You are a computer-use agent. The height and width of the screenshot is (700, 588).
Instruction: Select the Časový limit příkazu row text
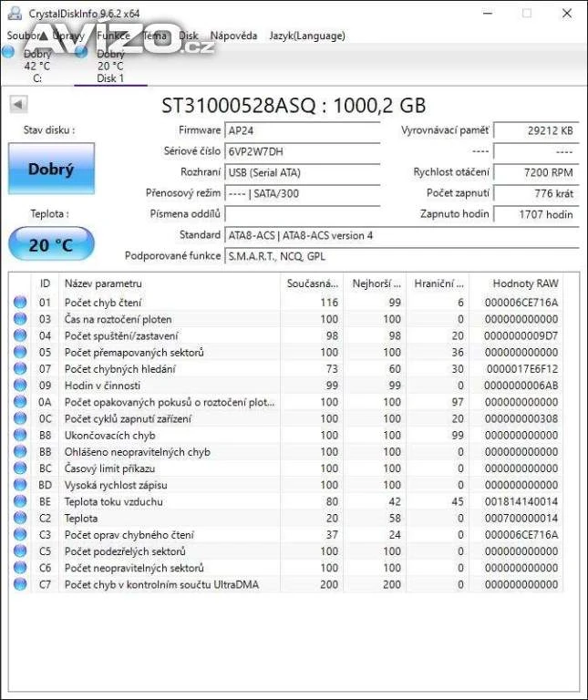109,468
